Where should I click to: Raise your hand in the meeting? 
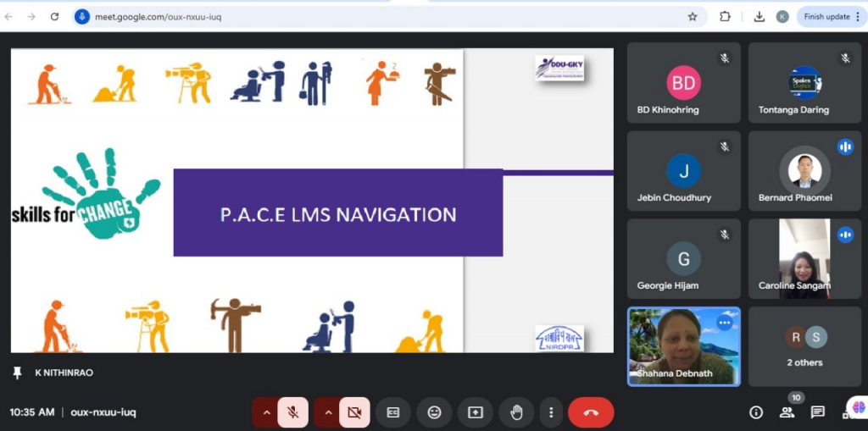click(x=515, y=412)
